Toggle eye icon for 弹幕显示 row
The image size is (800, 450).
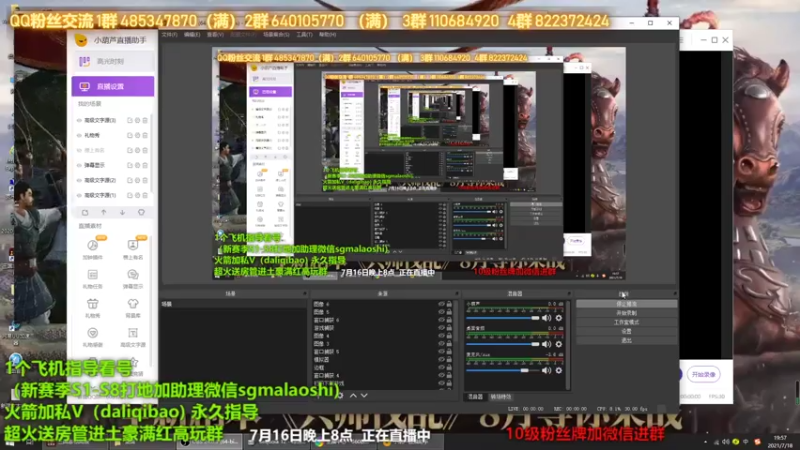tap(79, 165)
